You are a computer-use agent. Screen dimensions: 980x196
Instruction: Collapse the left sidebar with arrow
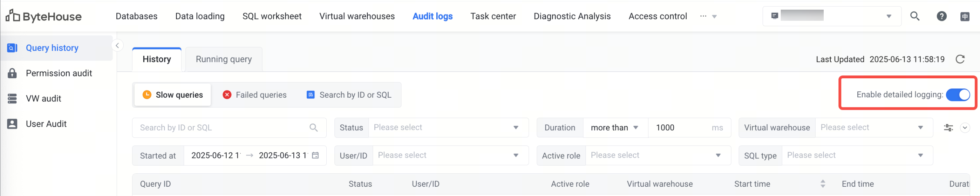(117, 46)
